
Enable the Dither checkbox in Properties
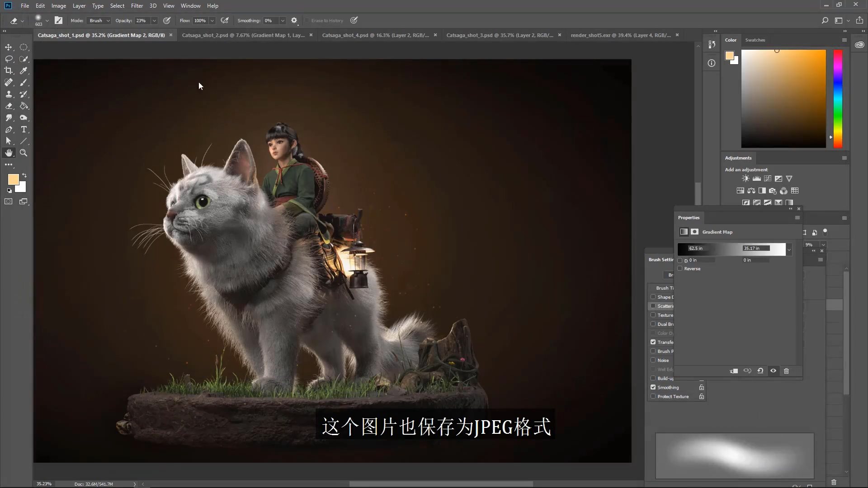(680, 261)
